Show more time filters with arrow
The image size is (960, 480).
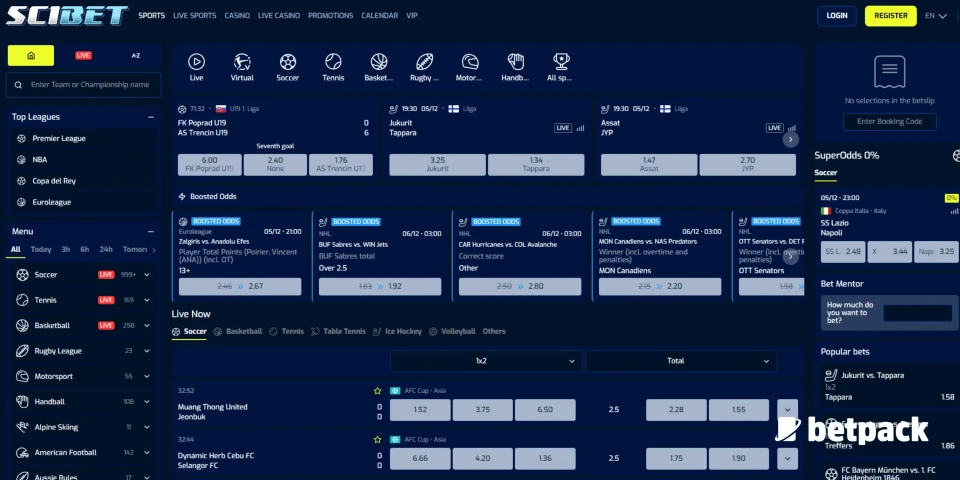(x=154, y=250)
